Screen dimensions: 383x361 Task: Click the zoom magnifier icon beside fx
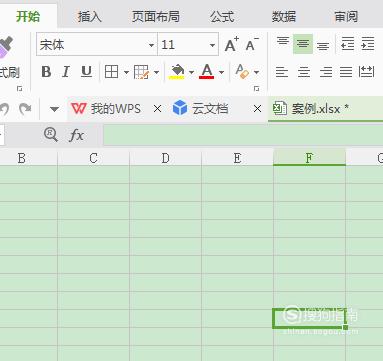coord(51,135)
